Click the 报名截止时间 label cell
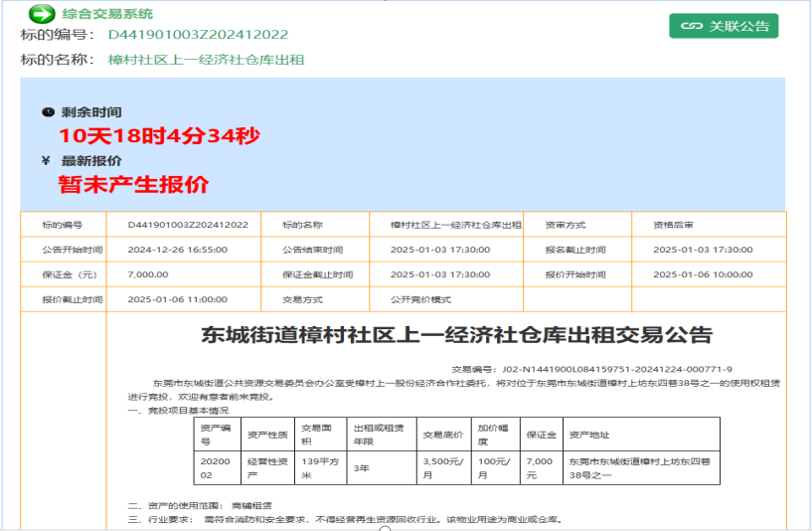Screen dimensions: 812x531 click(577, 250)
